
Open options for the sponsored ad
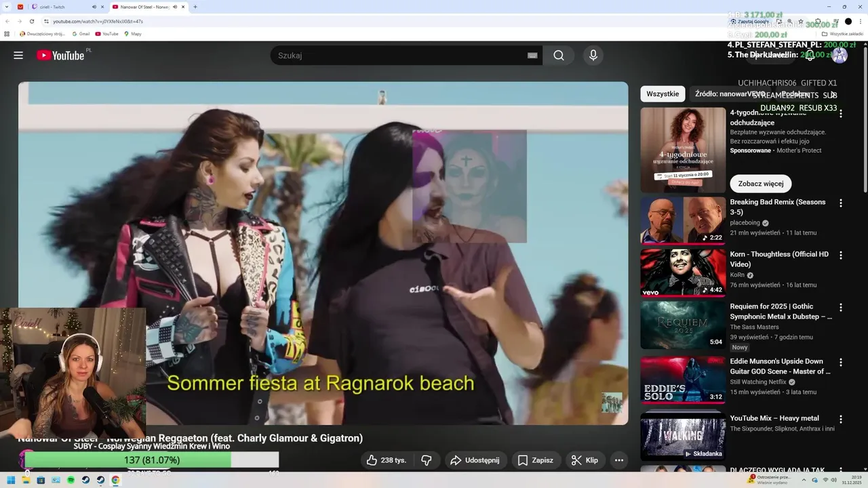841,115
